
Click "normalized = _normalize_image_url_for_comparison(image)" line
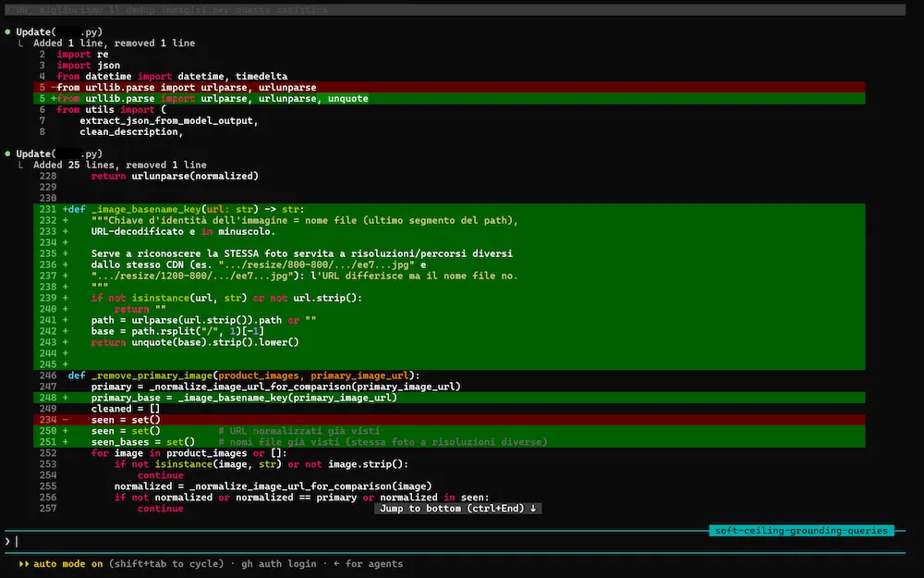pyautogui.click(x=273, y=486)
